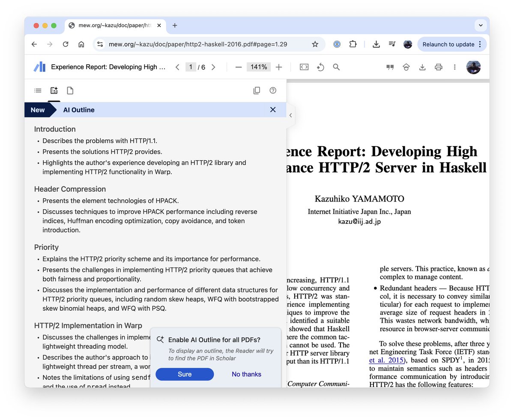Switch to the page thumbnails tab
This screenshot has width=514, height=420.
pyautogui.click(x=70, y=90)
